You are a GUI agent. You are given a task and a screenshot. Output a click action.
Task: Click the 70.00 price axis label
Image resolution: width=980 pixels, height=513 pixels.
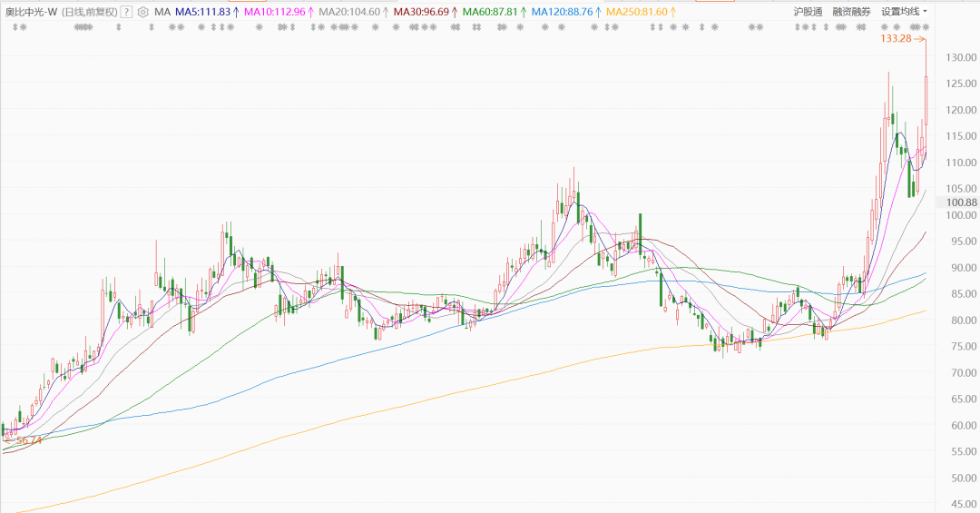963,372
